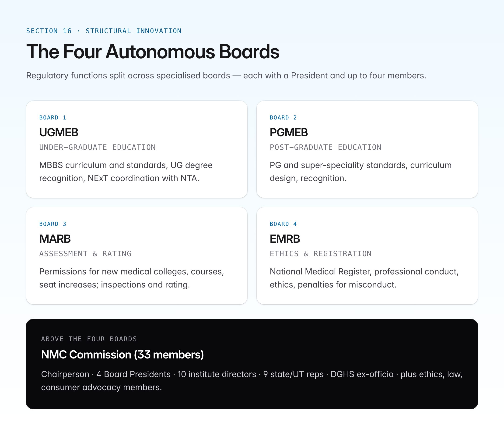Click the 'Board 1' label

tap(53, 118)
